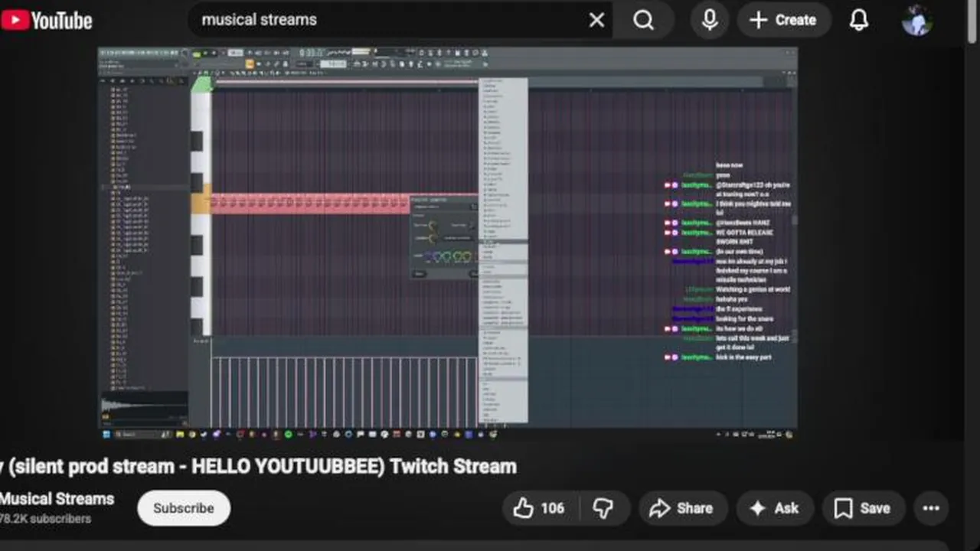The image size is (980, 551).
Task: Click the '78.2K subscribers' text
Action: (x=45, y=519)
